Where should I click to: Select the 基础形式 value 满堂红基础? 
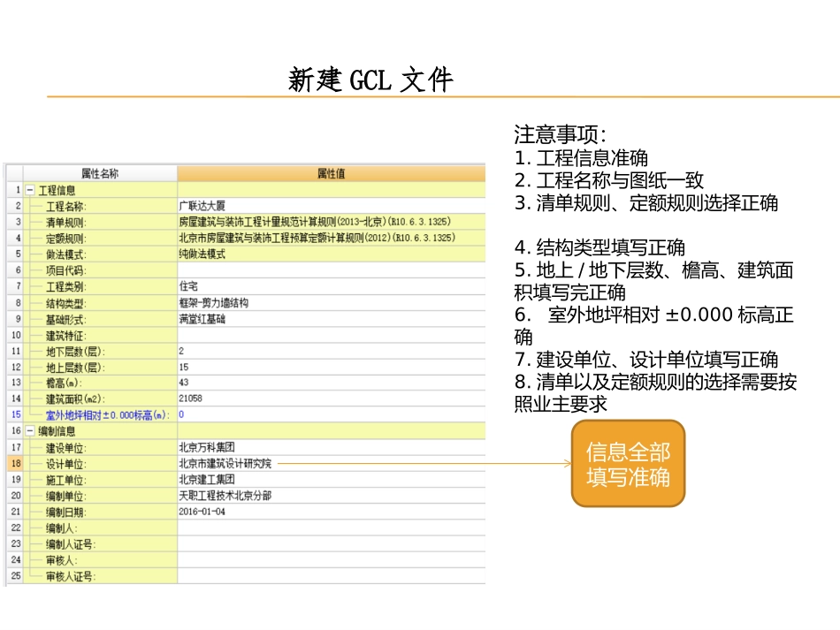pyautogui.click(x=332, y=319)
